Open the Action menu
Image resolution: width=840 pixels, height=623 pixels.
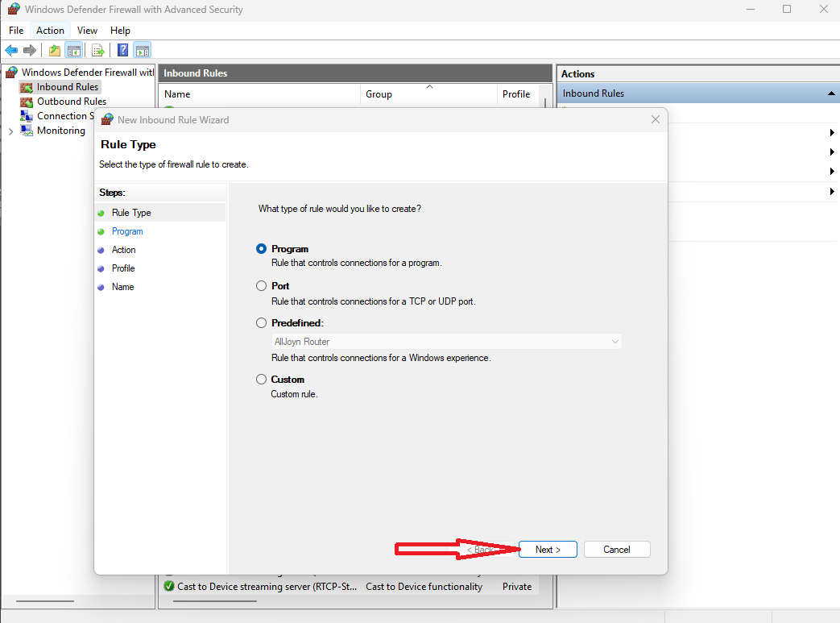tap(50, 31)
